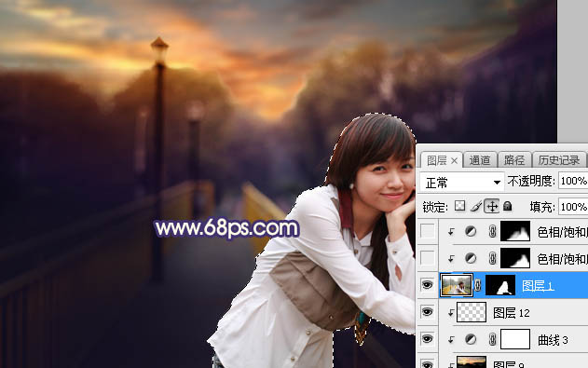The image size is (588, 368).
Task: Click the 不透明度 100% input field
Action: (x=573, y=182)
